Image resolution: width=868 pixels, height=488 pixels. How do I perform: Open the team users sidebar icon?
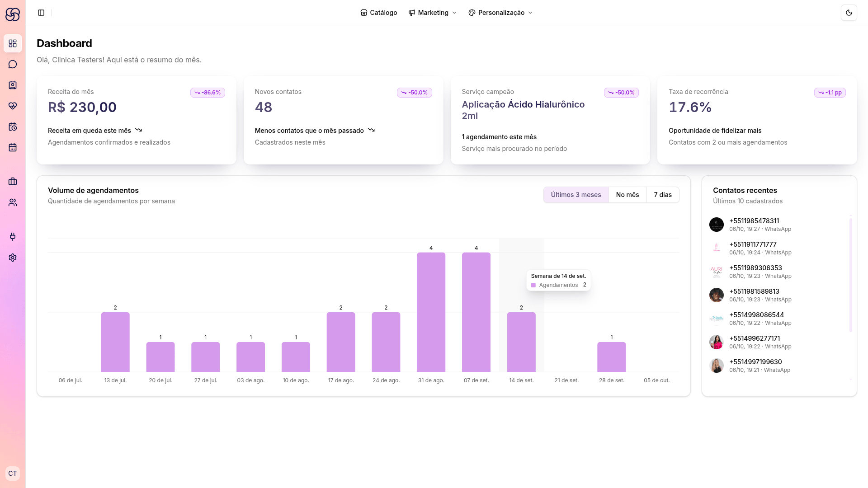tap(13, 202)
